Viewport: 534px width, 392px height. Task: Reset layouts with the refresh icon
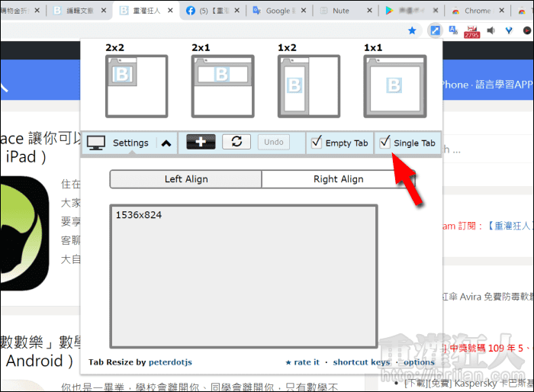click(236, 142)
